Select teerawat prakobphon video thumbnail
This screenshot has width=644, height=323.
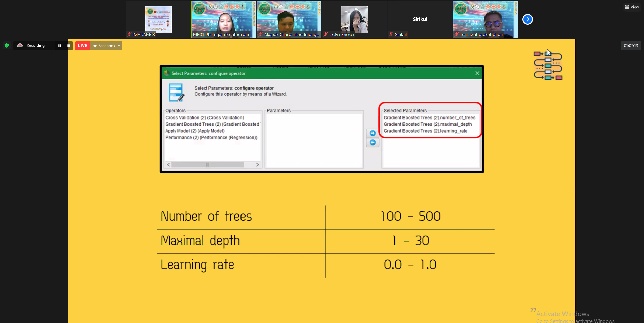[485, 19]
